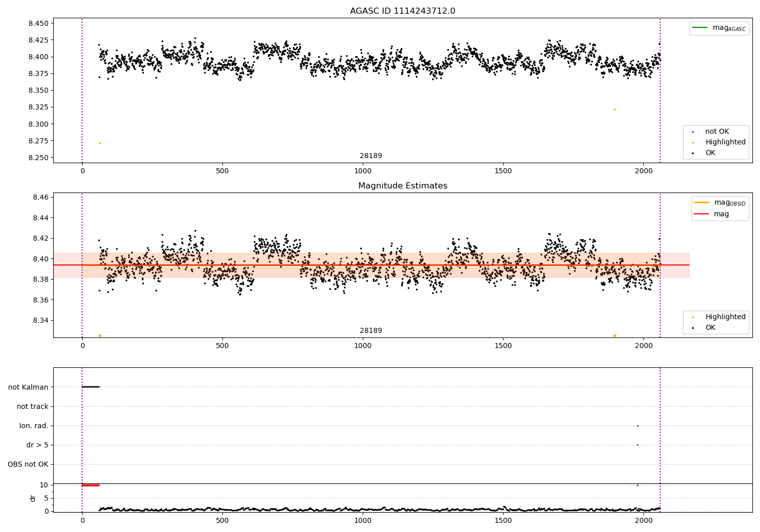
Task: Click the 'OBS not OK' row label
Action: pyautogui.click(x=28, y=464)
